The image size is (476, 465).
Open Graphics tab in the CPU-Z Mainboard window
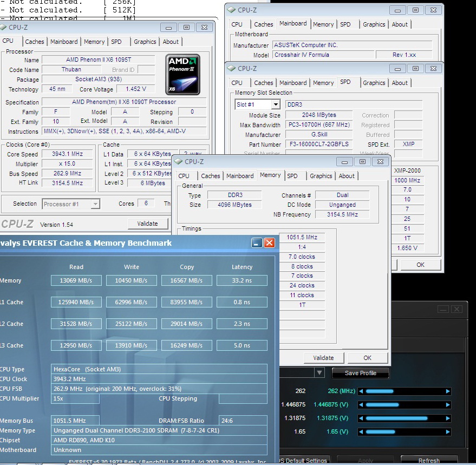click(x=374, y=24)
